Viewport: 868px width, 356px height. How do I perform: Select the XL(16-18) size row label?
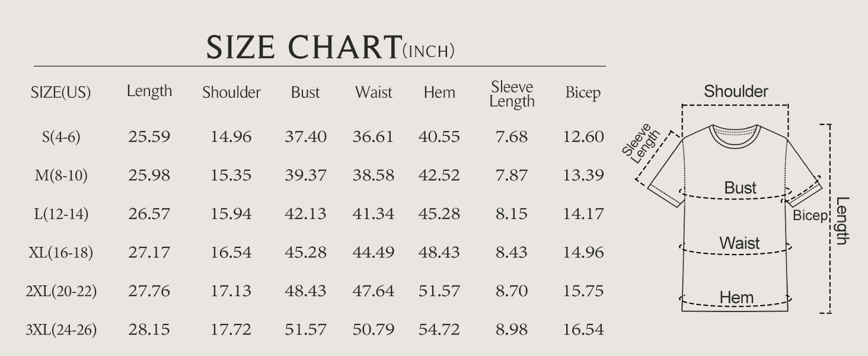61,253
